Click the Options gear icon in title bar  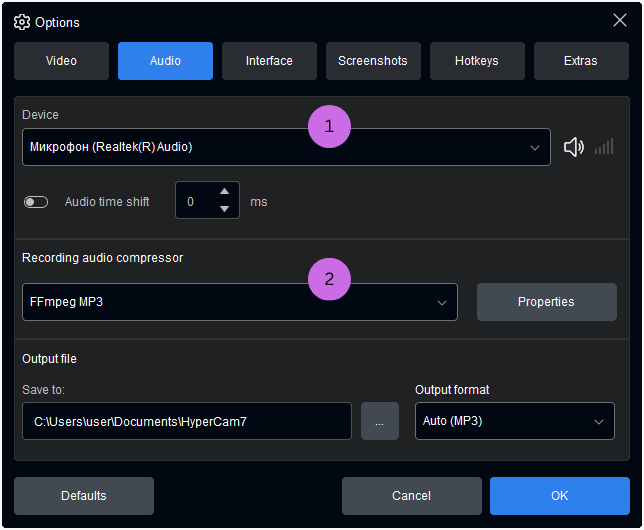click(x=22, y=22)
